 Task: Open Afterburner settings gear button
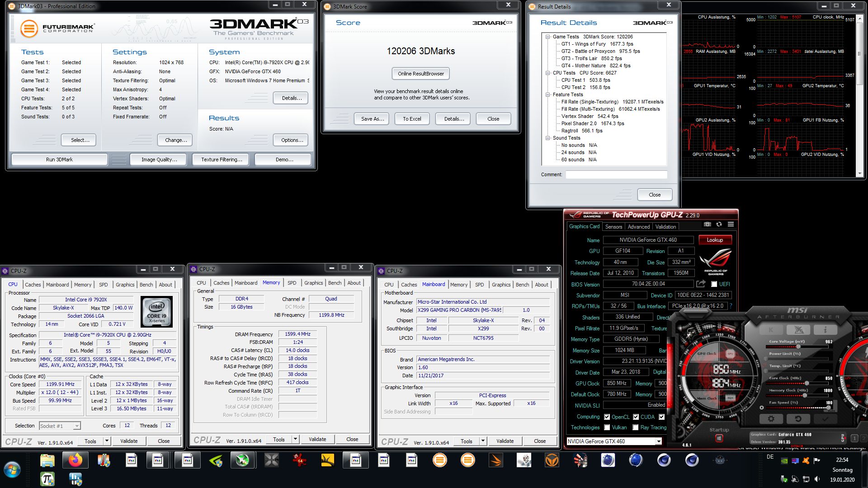coord(771,419)
